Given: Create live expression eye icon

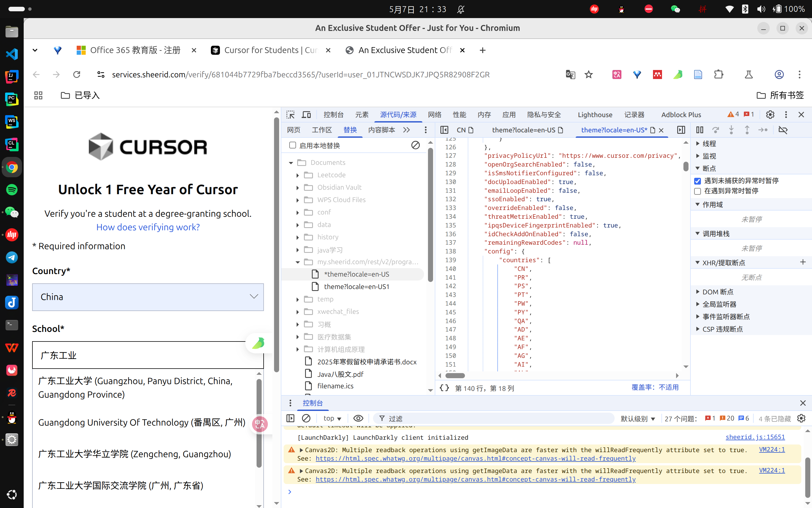Looking at the screenshot, I should pyautogui.click(x=358, y=418).
